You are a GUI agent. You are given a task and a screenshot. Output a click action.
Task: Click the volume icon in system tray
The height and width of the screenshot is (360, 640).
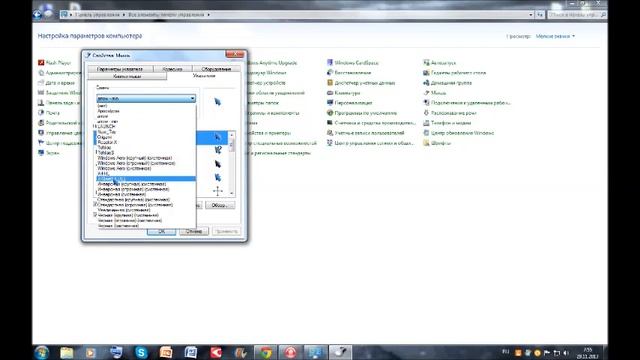[x=566, y=353]
